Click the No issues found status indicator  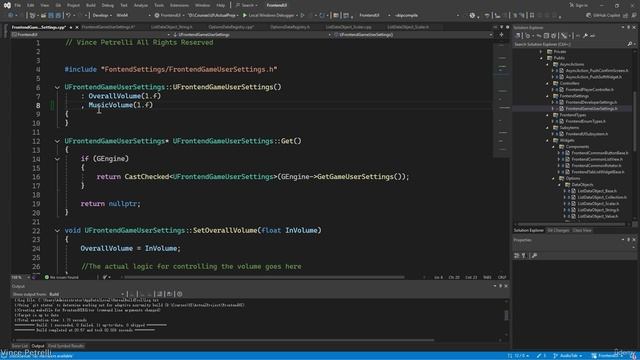tap(62, 277)
